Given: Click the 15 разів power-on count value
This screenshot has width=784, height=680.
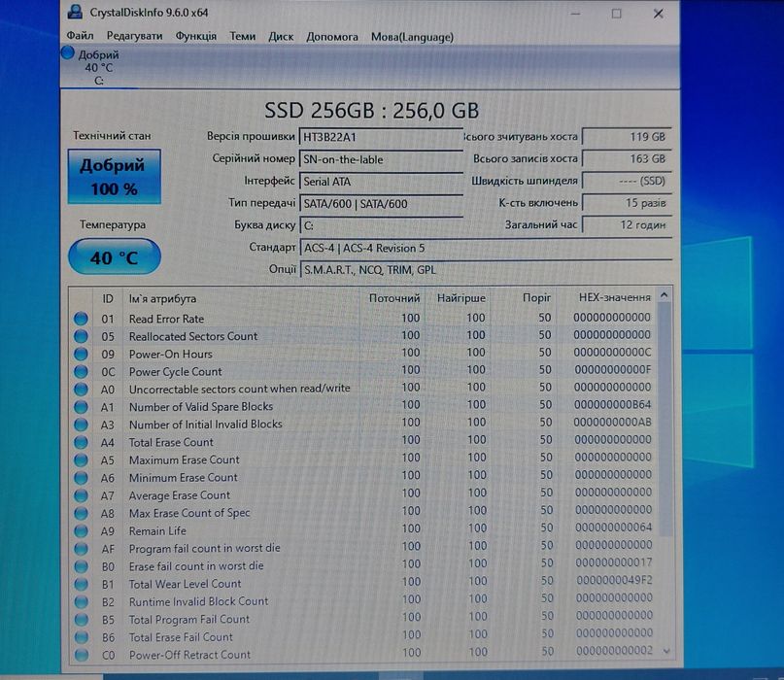Looking at the screenshot, I should click(627, 202).
